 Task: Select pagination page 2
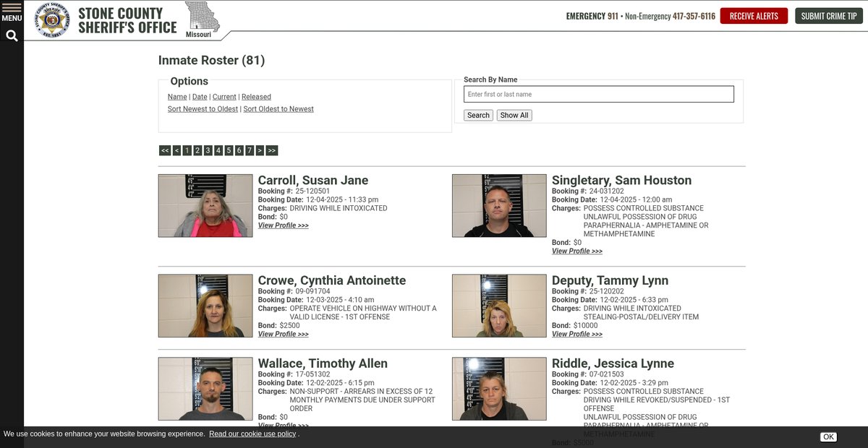click(x=197, y=150)
